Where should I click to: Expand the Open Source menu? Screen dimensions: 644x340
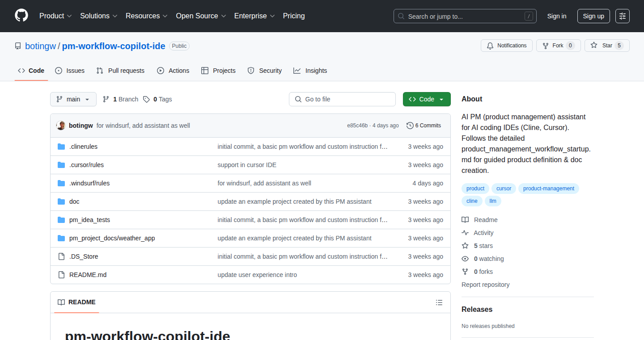click(x=201, y=16)
